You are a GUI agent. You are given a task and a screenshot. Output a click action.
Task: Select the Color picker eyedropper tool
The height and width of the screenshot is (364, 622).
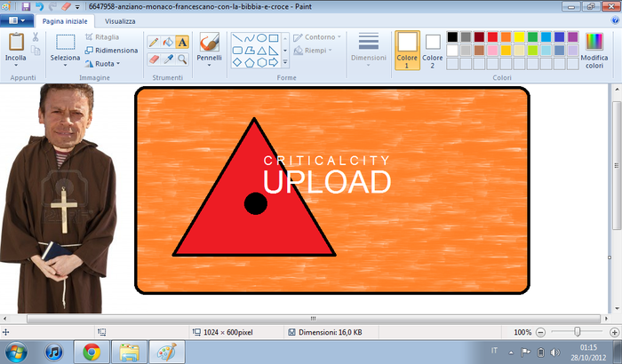click(168, 59)
